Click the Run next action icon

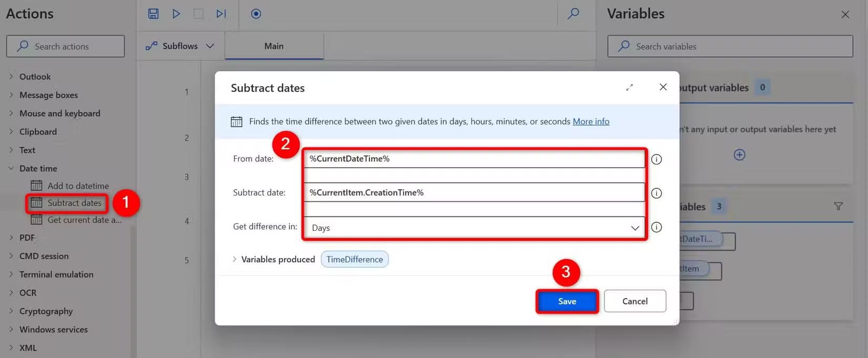221,14
